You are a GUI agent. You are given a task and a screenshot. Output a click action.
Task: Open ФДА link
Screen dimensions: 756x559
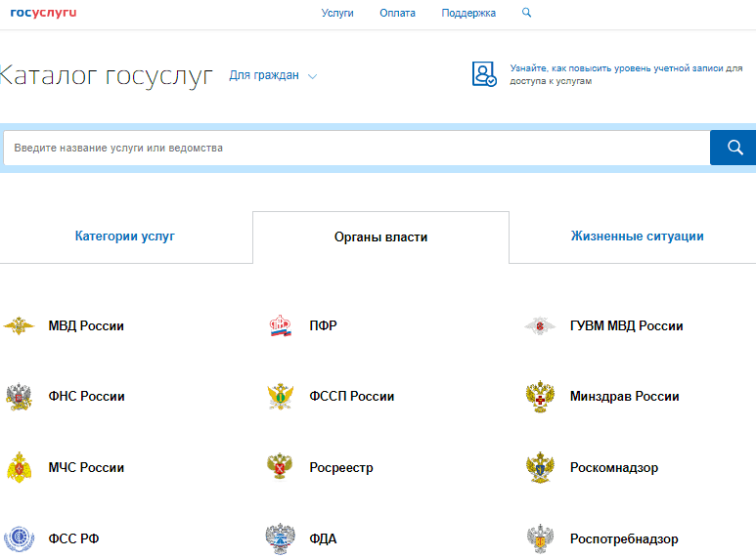click(323, 538)
